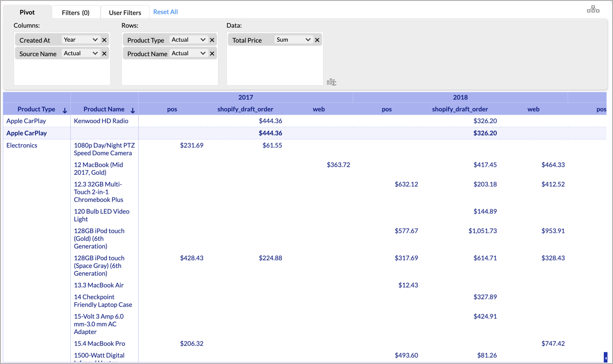Image resolution: width=613 pixels, height=364 pixels.
Task: Open the Product Type Actual dropdown
Action: click(x=188, y=40)
